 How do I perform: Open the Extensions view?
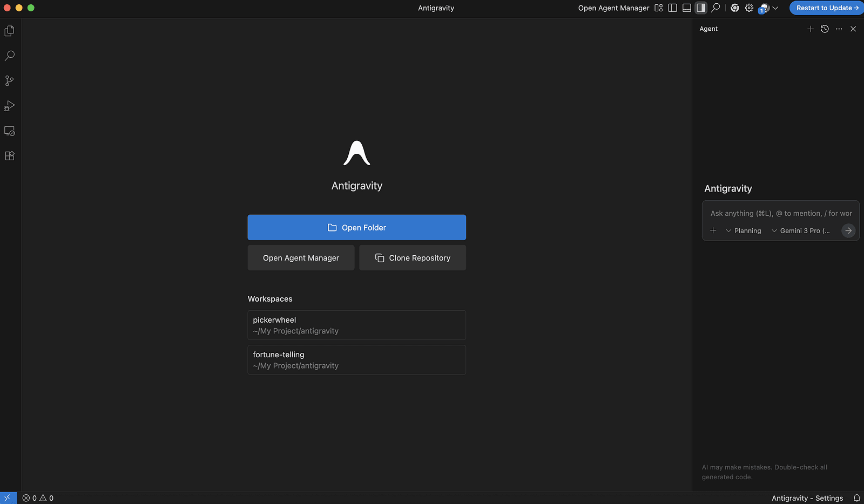click(x=9, y=156)
